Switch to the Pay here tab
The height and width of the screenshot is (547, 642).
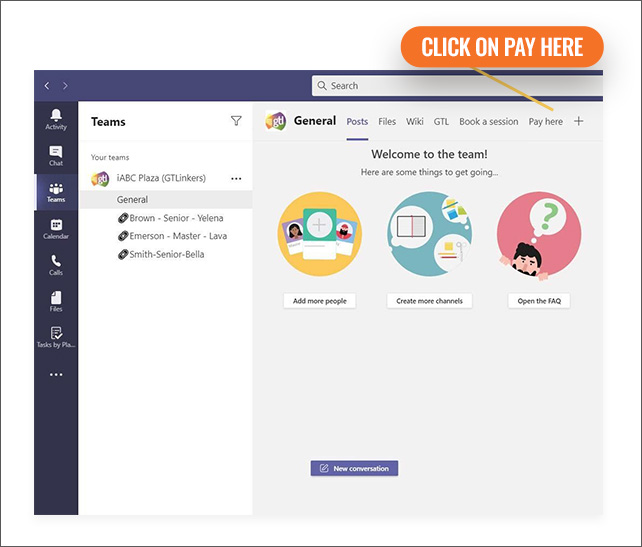click(x=545, y=122)
